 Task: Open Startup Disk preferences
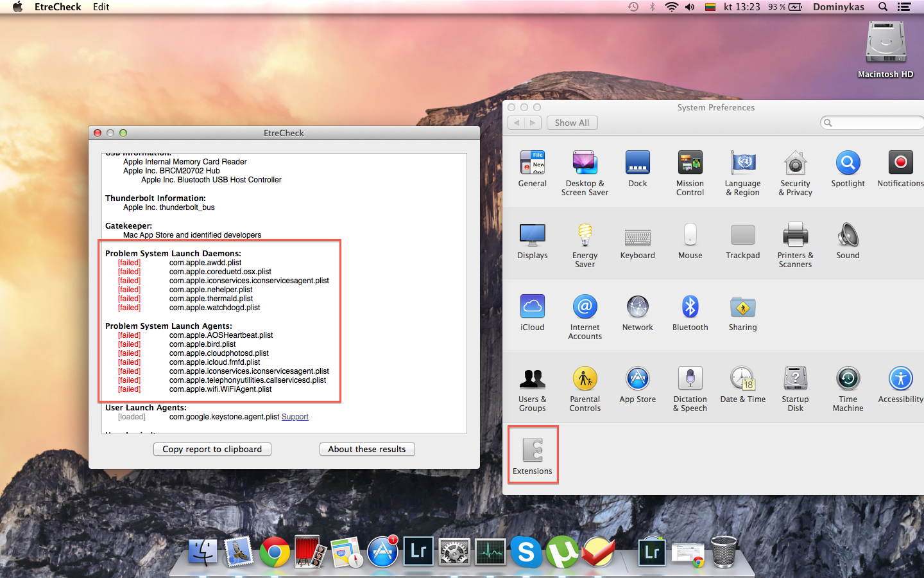click(795, 389)
